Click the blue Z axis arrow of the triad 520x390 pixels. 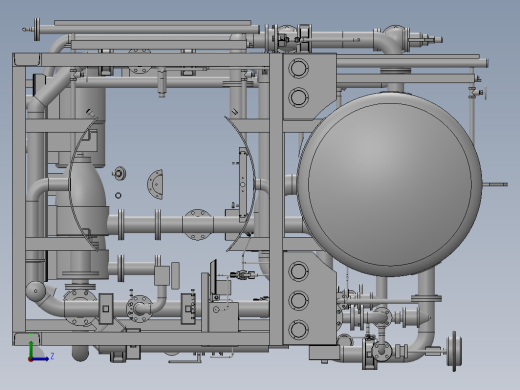(x=40, y=359)
